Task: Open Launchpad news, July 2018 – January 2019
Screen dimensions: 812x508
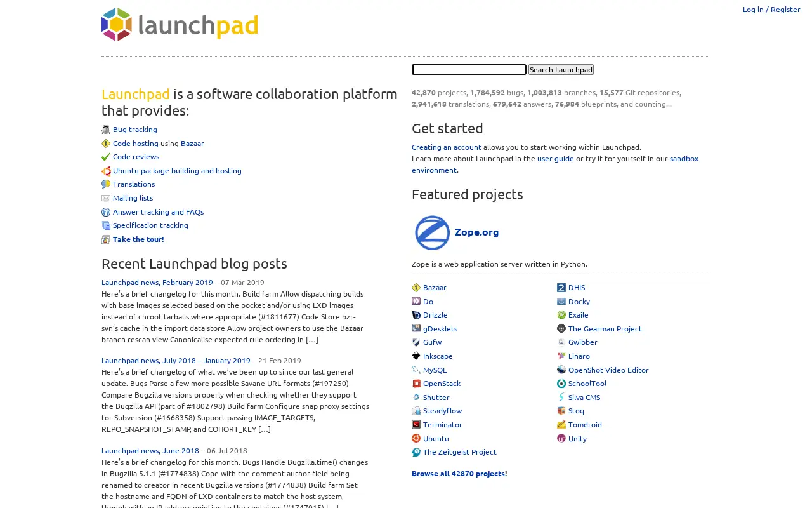Action: (x=176, y=361)
